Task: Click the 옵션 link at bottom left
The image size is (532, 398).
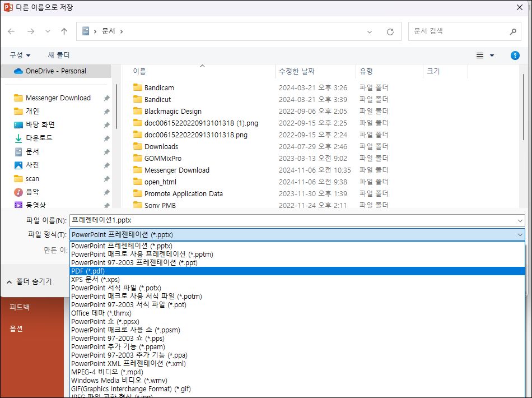Action: [16, 329]
